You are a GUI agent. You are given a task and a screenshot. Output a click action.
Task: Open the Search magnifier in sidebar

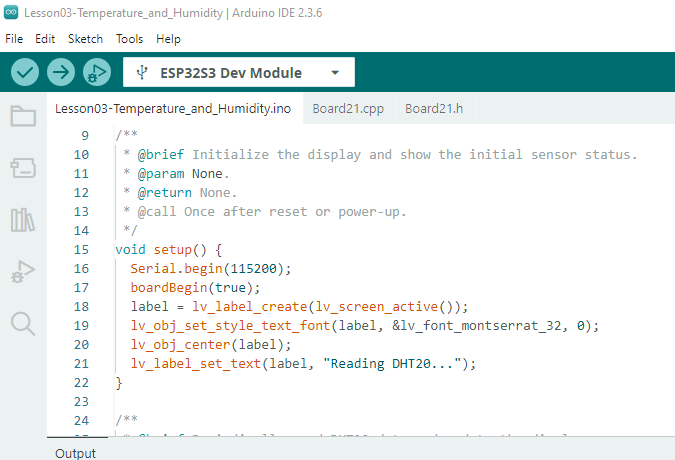[x=23, y=324]
